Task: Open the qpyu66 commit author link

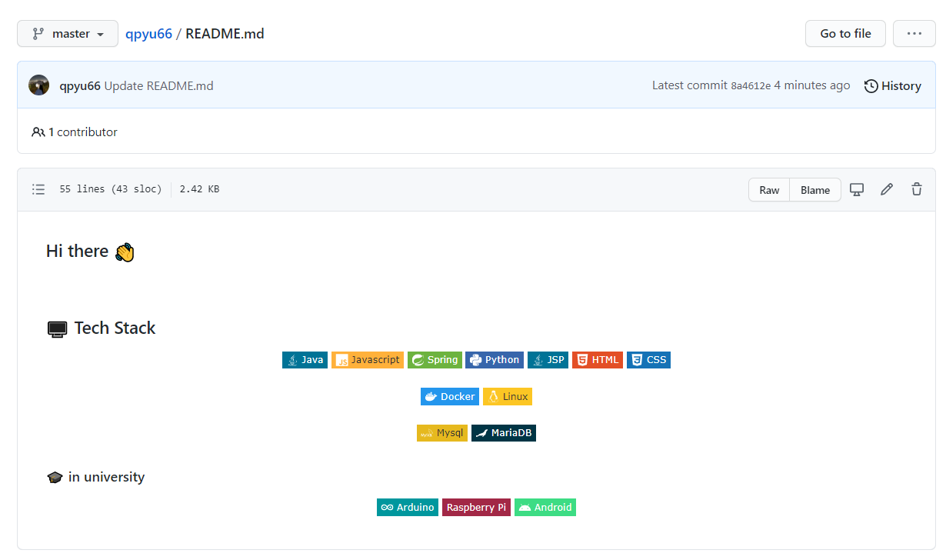Action: 80,86
